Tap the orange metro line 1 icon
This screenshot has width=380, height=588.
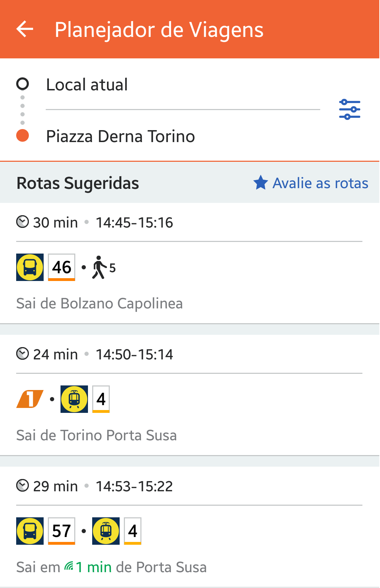30,399
